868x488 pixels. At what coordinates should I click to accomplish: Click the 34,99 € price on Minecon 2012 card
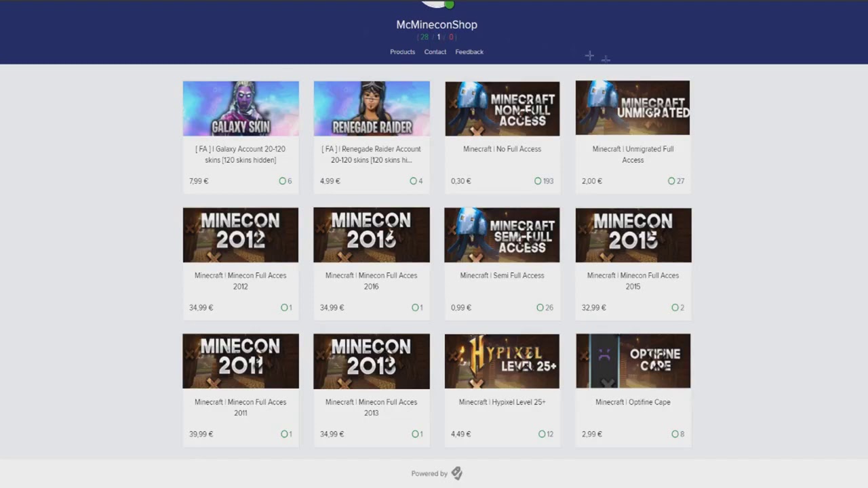201,308
